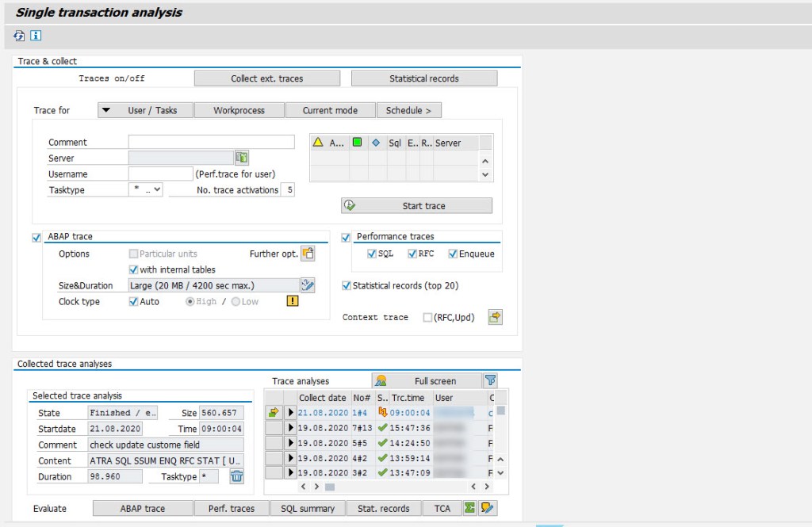
Task: Open the Trace for dropdown arrow
Action: [106, 109]
